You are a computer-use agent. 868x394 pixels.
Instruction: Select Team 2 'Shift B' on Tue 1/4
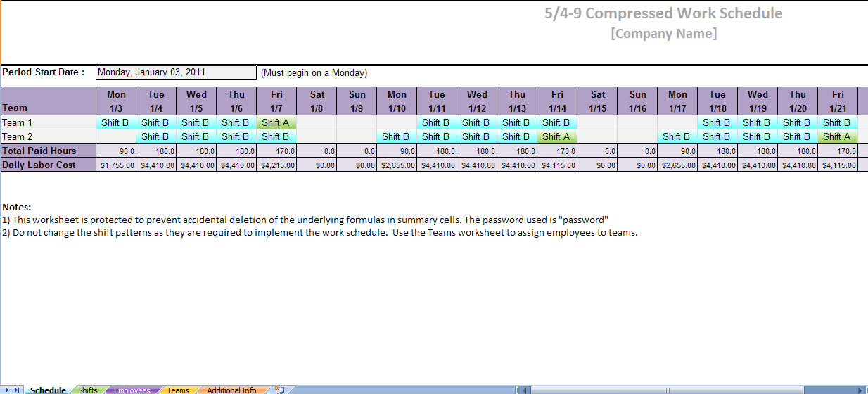pos(156,136)
